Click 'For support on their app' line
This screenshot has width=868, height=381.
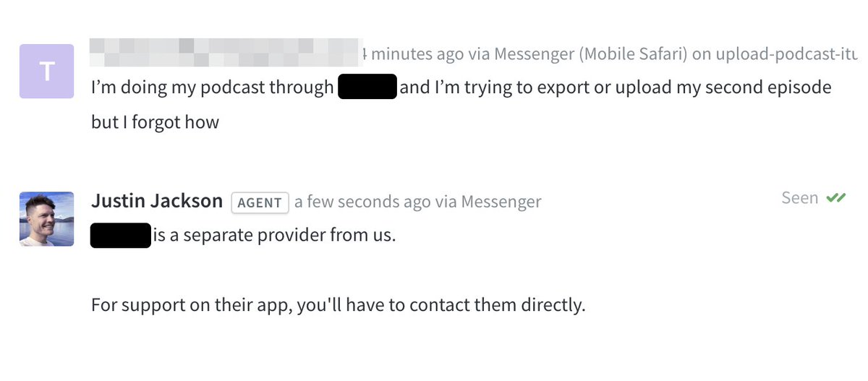188,305
